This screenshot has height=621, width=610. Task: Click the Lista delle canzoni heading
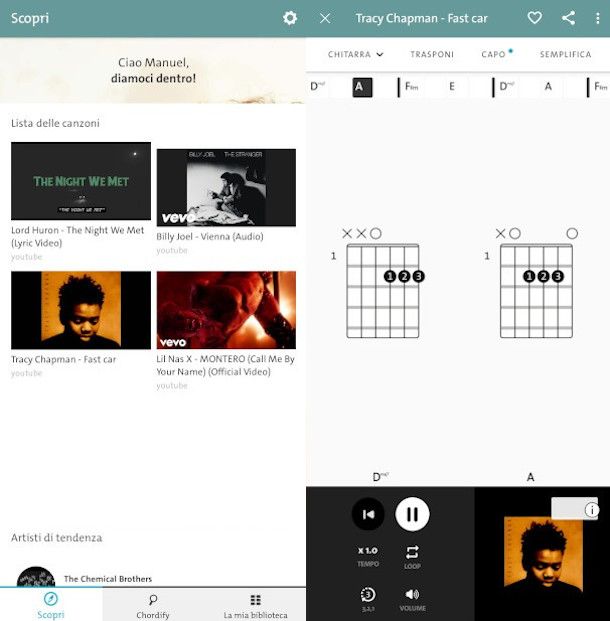55,123
